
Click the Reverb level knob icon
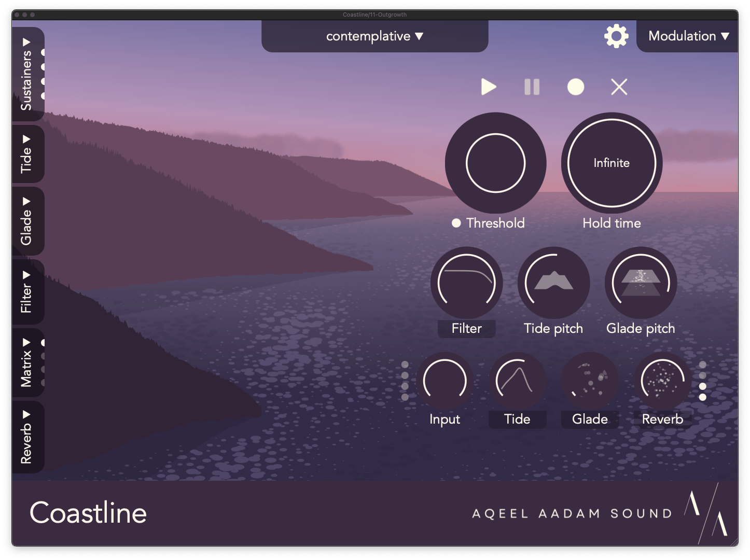662,381
